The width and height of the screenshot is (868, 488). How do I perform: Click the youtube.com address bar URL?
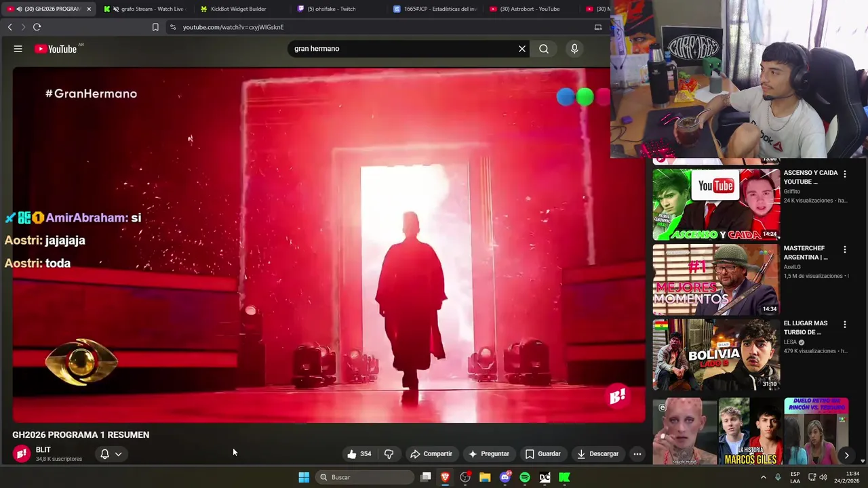click(233, 27)
